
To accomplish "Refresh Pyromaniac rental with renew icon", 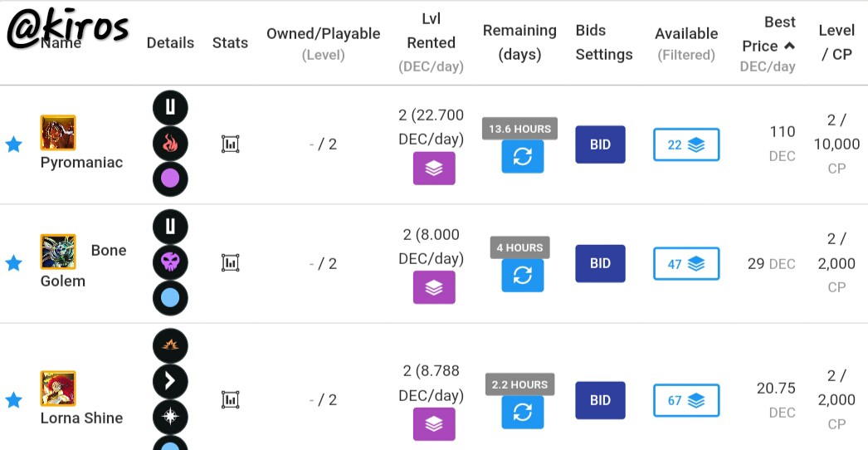I will click(x=523, y=156).
